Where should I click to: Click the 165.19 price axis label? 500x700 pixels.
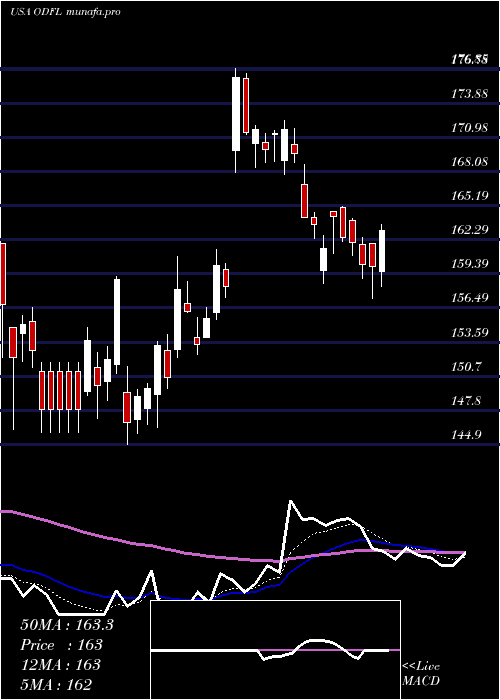[x=469, y=196]
